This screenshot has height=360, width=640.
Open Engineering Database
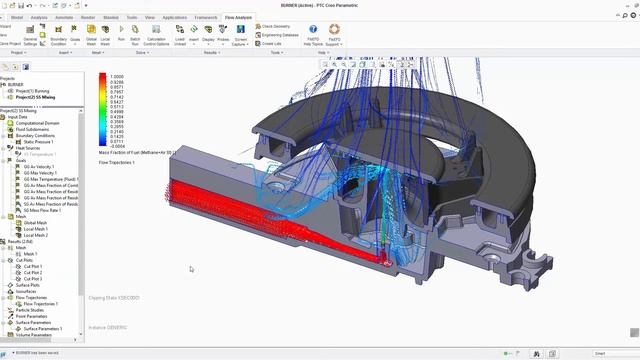click(x=277, y=35)
